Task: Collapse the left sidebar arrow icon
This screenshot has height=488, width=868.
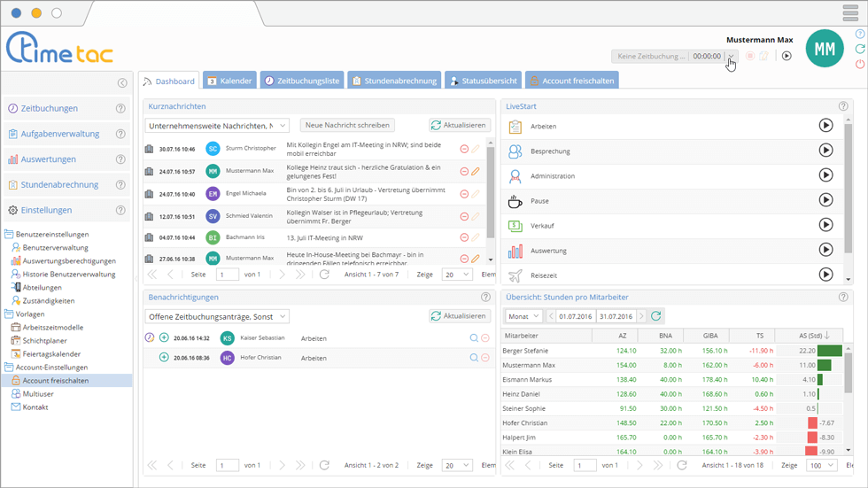Action: 122,83
